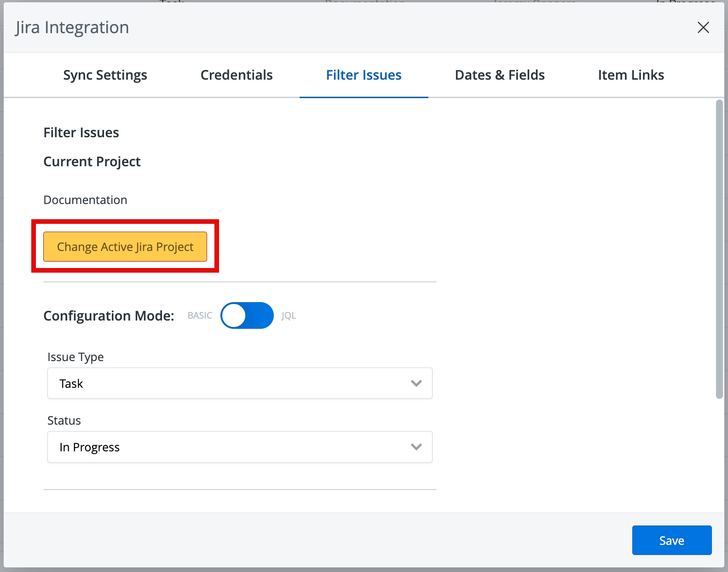Open the Status dropdown showing In Progress
728x572 pixels.
240,447
